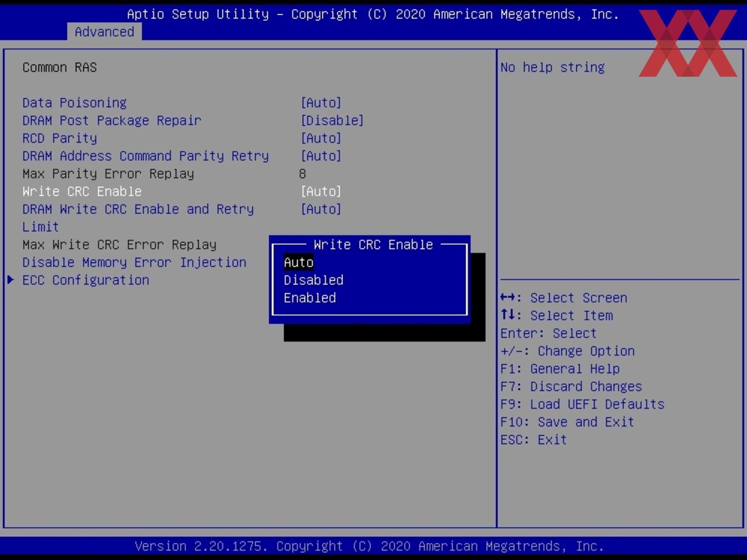Viewport: 747px width, 560px height.
Task: Open Write CRC Enable [Auto] value
Action: 321,191
